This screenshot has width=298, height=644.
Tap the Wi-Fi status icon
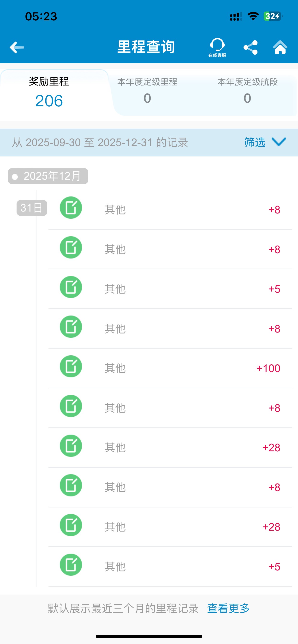[x=253, y=17]
